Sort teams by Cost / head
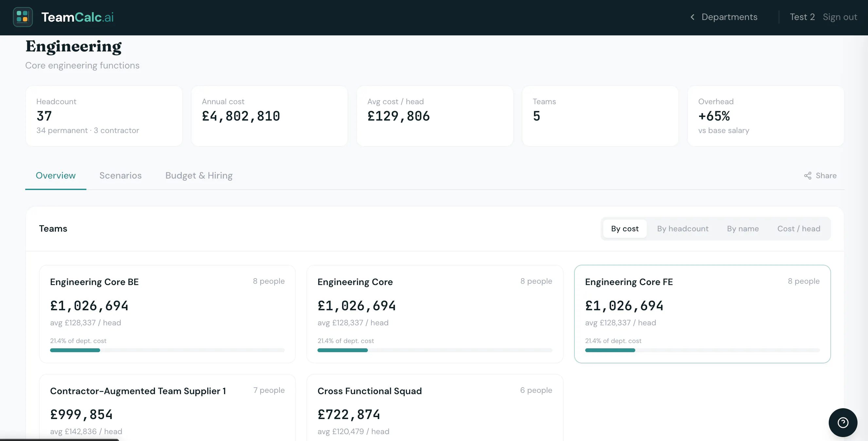The width and height of the screenshot is (868, 441). click(799, 229)
